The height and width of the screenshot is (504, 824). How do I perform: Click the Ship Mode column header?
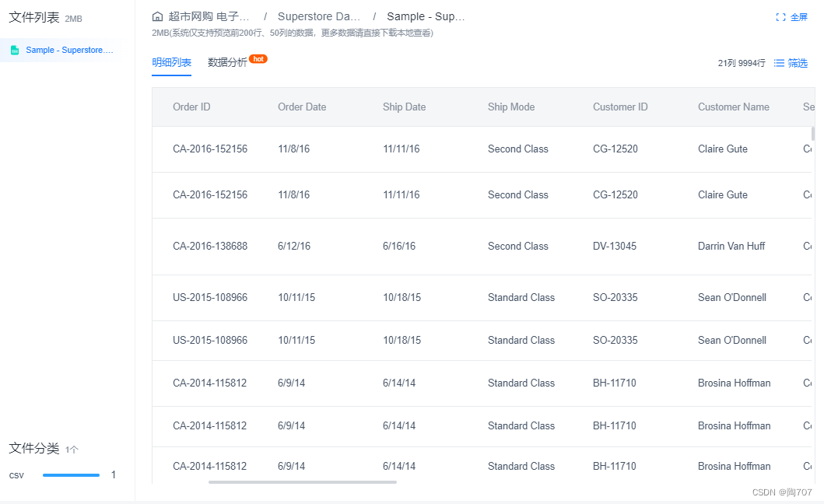click(x=510, y=107)
